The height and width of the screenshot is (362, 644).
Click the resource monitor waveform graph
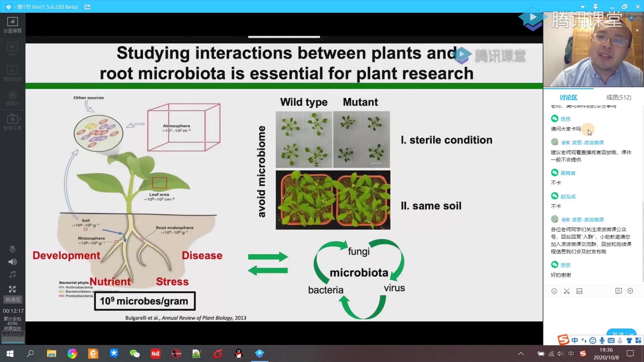click(x=13, y=337)
